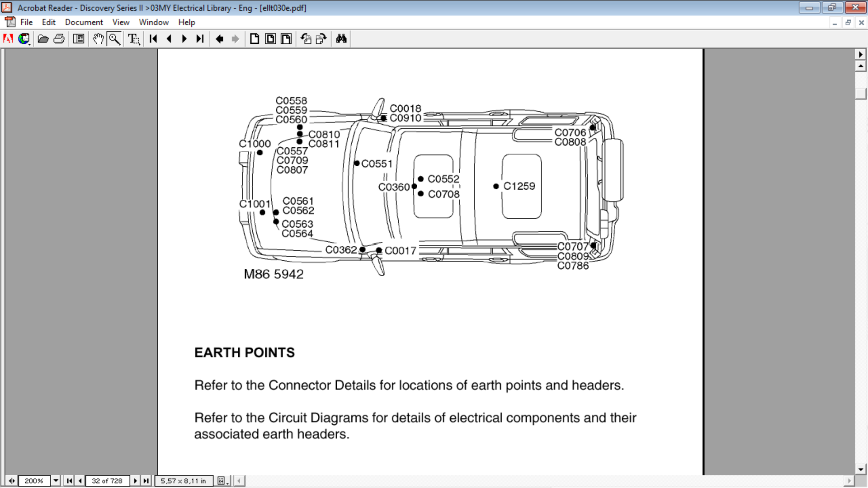The image size is (868, 488).
Task: Toggle the Actual Size view button
Action: click(255, 39)
